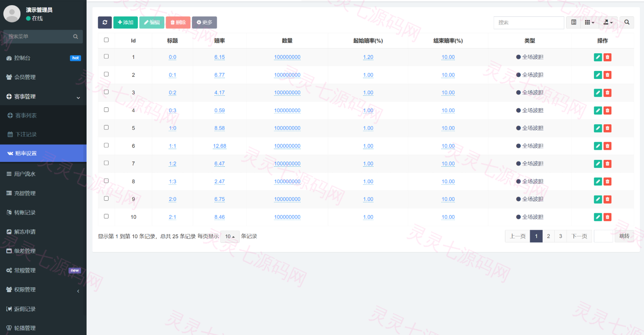
Task: Select the checkbox for row Id 3
Action: coord(106,92)
